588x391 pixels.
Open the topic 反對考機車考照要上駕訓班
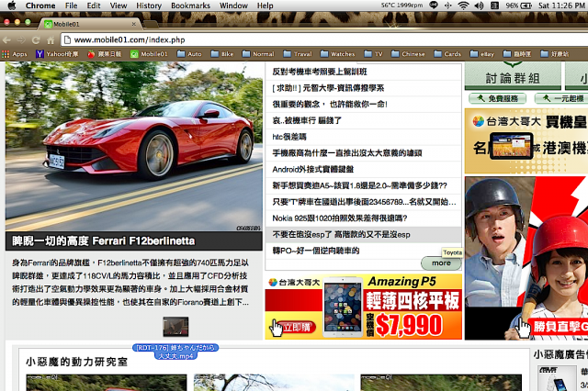pos(320,72)
